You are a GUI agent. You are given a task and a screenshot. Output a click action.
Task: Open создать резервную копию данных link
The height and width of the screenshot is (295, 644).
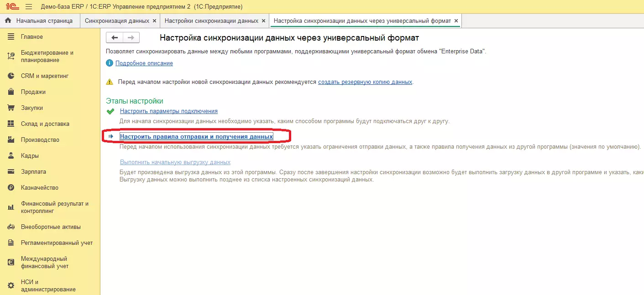click(x=365, y=82)
